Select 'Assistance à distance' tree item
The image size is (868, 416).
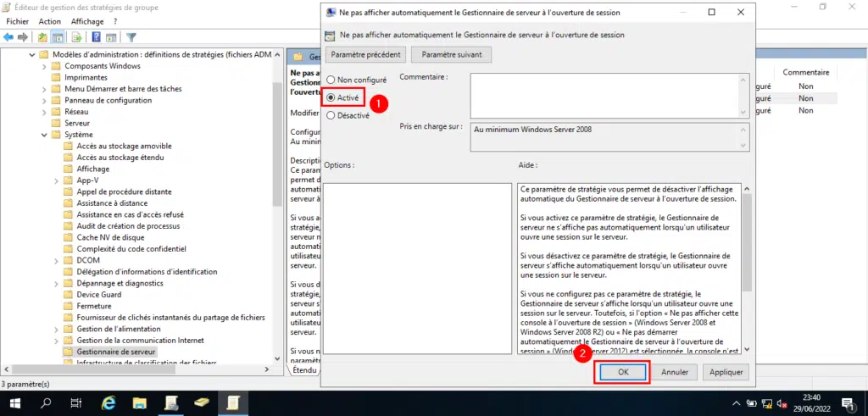[x=113, y=203]
